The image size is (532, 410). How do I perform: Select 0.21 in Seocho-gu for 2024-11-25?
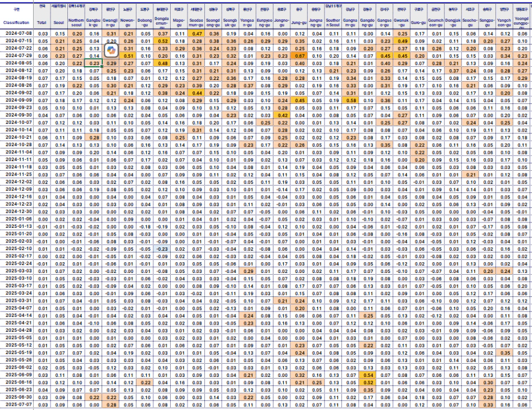(471, 174)
